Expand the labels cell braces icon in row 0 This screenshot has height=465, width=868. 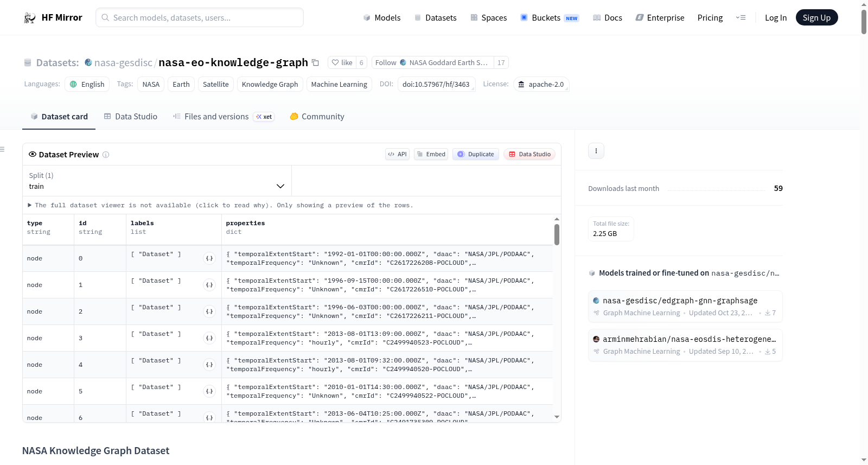pos(209,258)
